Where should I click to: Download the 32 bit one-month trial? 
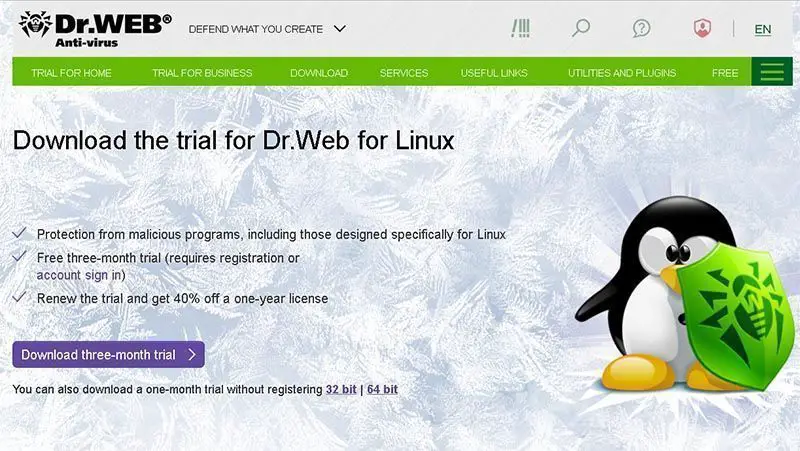click(341, 389)
